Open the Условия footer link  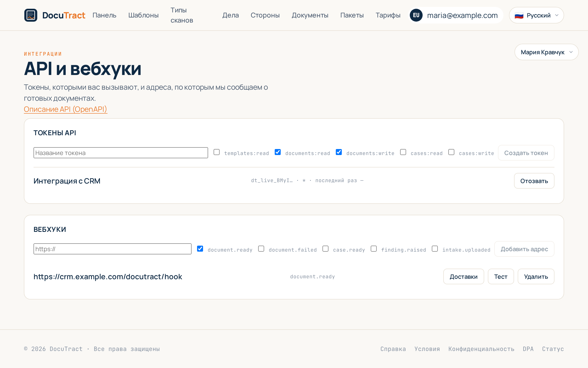(427, 349)
